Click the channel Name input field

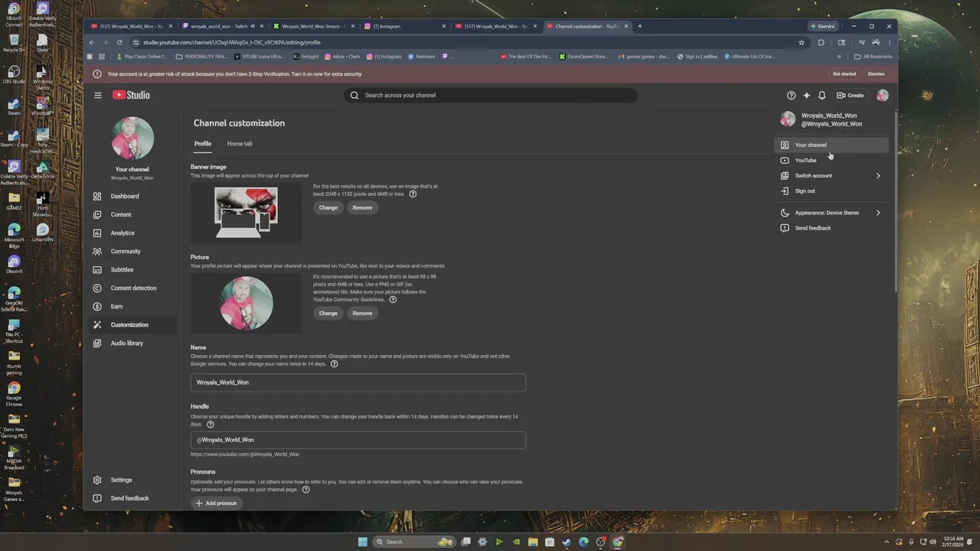tap(358, 383)
